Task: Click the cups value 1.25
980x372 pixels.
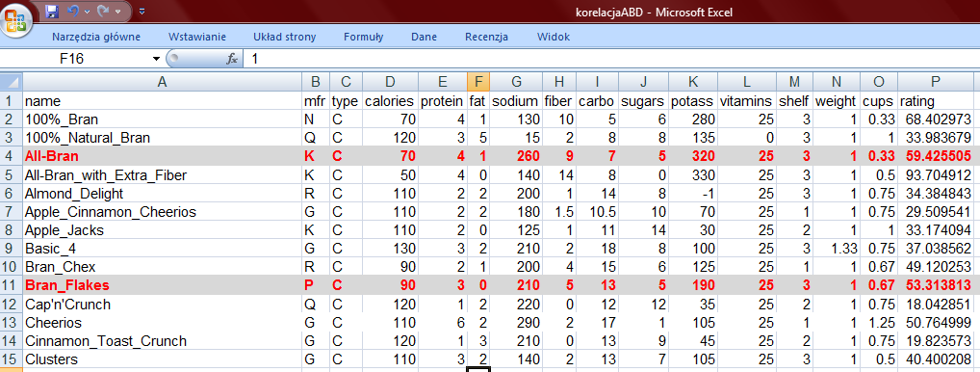Action: pos(879,323)
